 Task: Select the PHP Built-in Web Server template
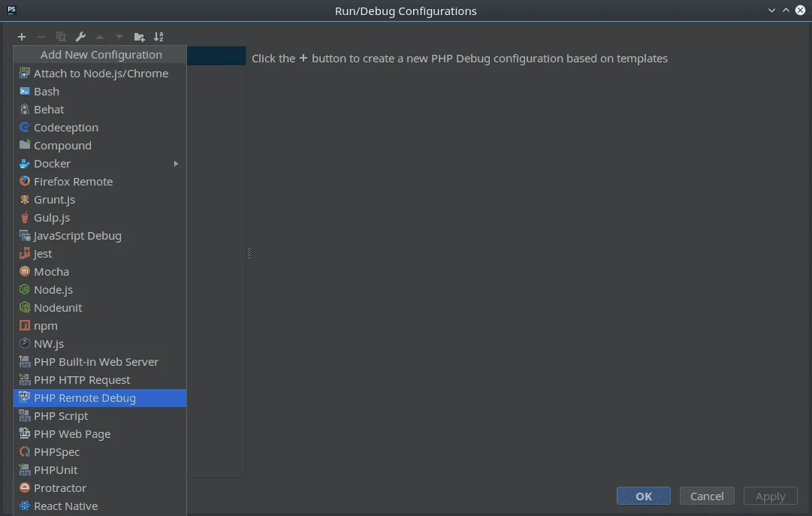[x=96, y=361]
